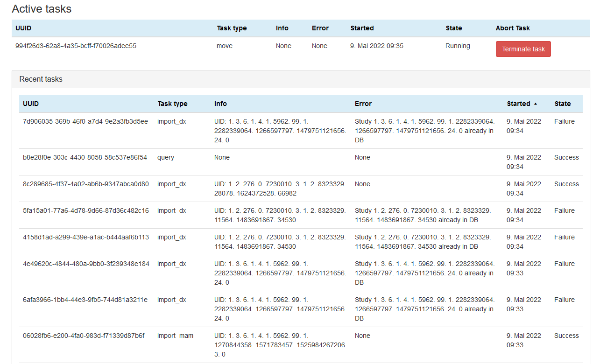Sort recent tasks by State header
The height and width of the screenshot is (364, 600).
[562, 104]
